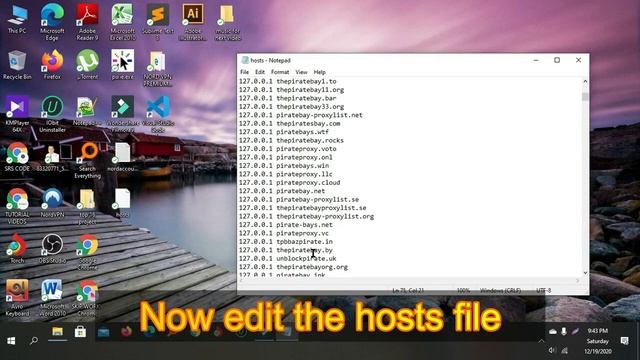Click the Notepad vertical scrollbar down arrow
Image resolution: width=640 pixels, height=360 pixels.
click(585, 273)
